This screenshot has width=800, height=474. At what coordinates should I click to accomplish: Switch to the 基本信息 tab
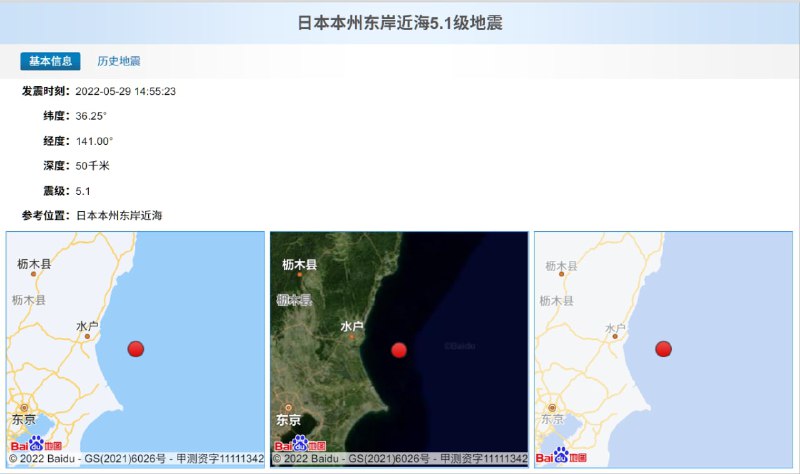point(50,61)
